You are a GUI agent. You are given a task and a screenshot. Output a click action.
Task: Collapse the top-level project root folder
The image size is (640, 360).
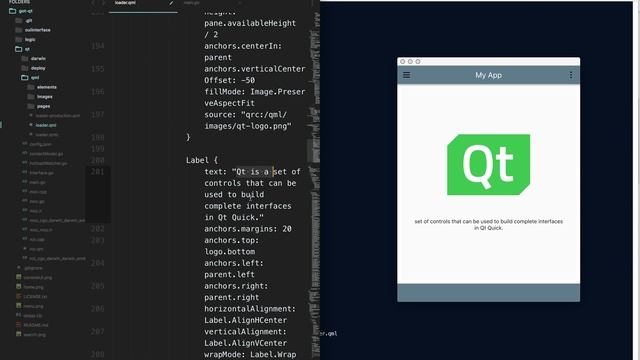(25, 11)
